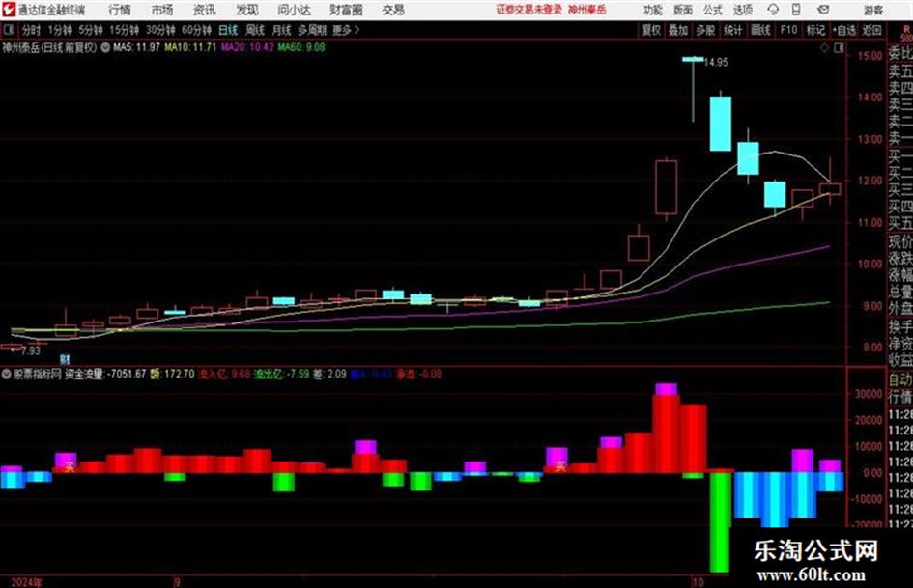The width and height of the screenshot is (913, 588).
Task: Open the 多周期 multi-period view
Action: [x=312, y=30]
